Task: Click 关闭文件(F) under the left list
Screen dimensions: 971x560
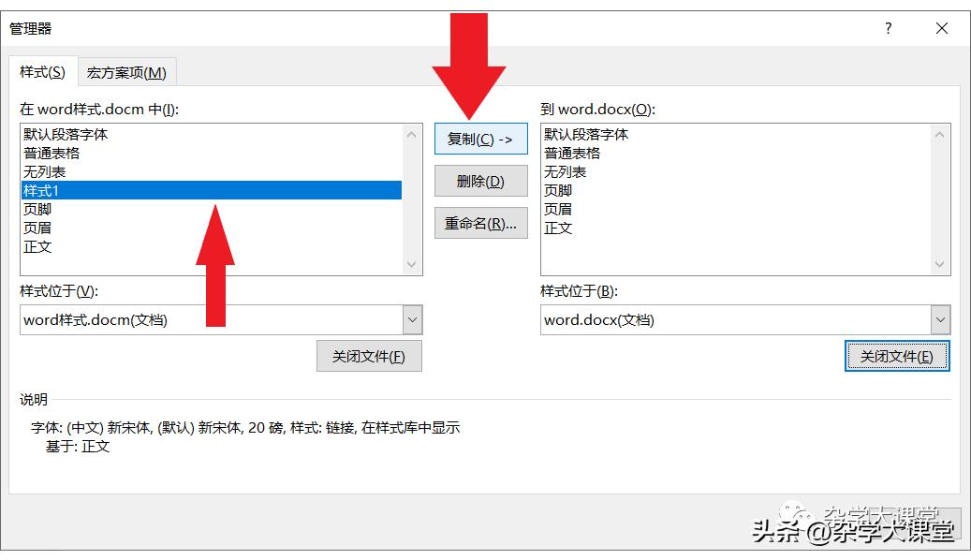Action: pyautogui.click(x=369, y=356)
